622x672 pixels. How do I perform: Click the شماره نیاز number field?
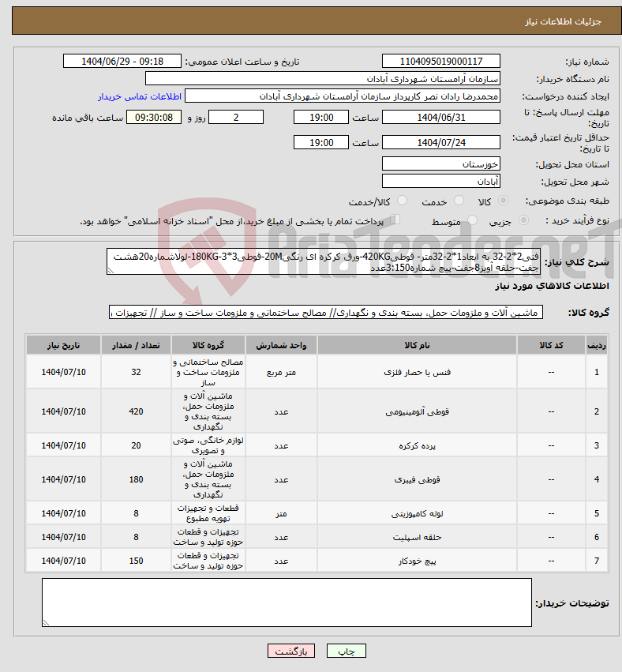click(x=440, y=62)
